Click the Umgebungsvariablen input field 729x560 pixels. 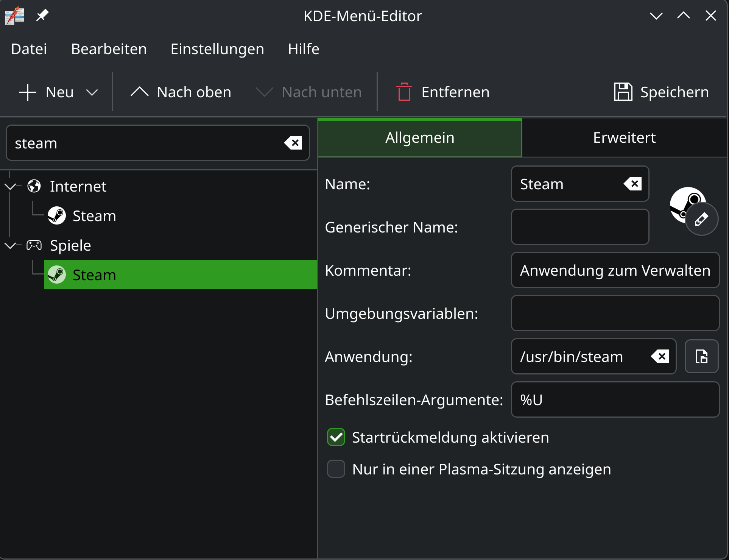pos(615,314)
